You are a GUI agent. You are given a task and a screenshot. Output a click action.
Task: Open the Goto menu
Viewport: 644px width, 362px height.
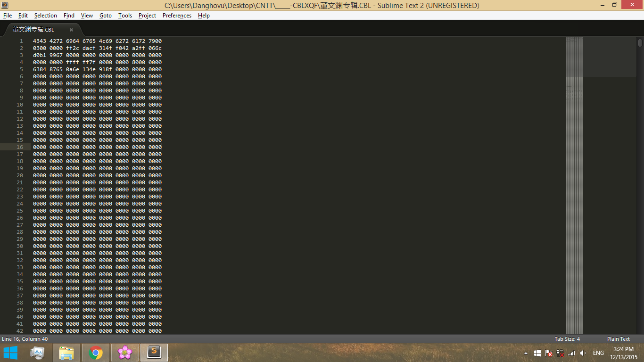click(105, 16)
